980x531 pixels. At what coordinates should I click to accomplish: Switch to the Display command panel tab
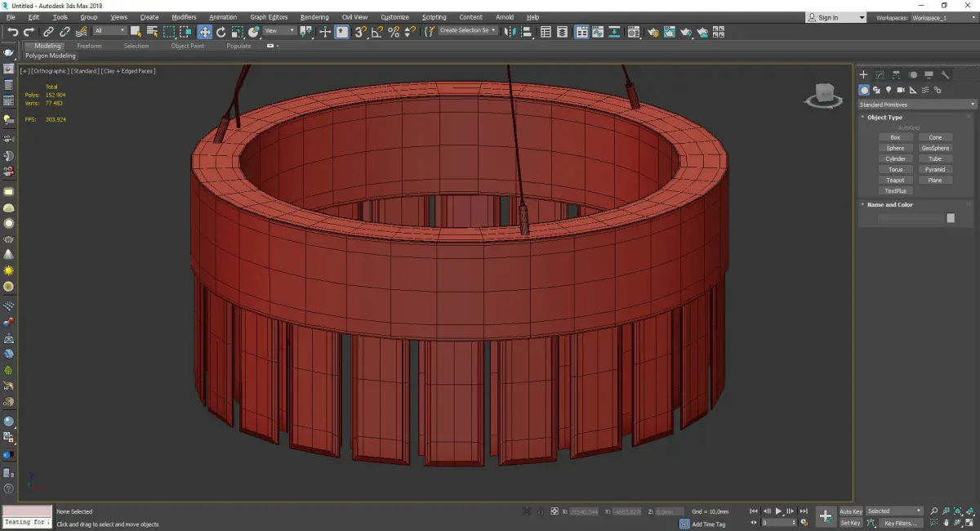click(929, 74)
